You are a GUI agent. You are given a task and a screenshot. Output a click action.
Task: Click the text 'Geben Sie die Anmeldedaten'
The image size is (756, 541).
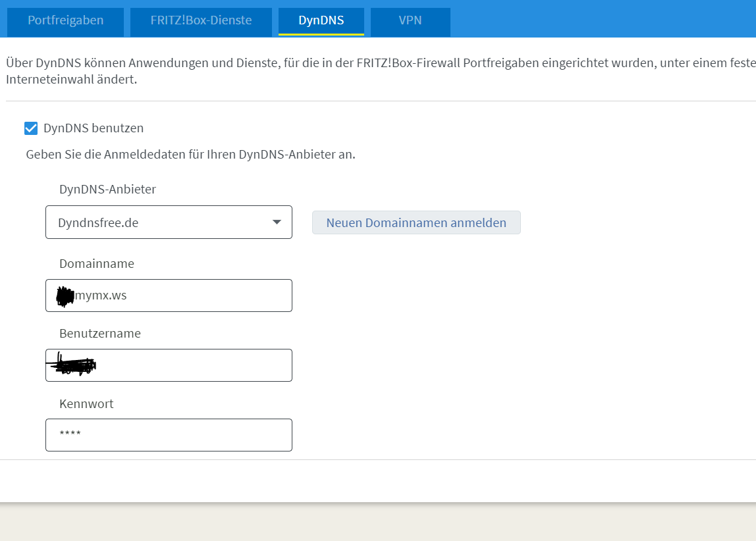point(105,154)
